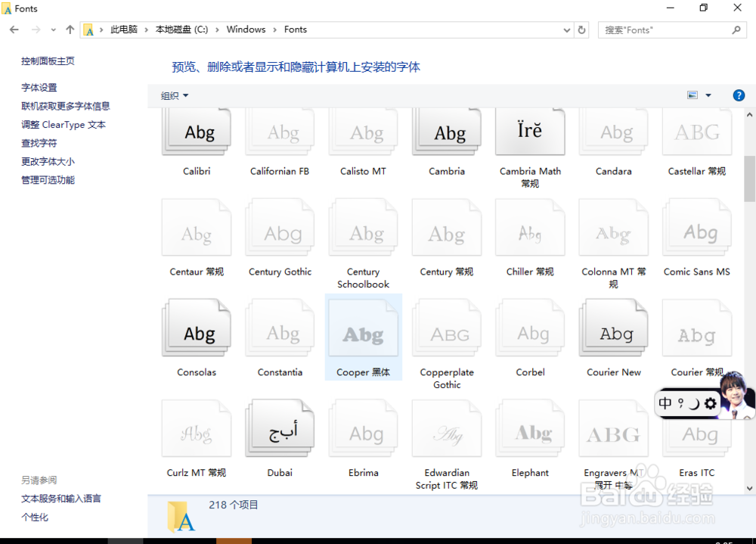Select the Corbel font icon
Image resolution: width=756 pixels, height=544 pixels.
pos(530,328)
